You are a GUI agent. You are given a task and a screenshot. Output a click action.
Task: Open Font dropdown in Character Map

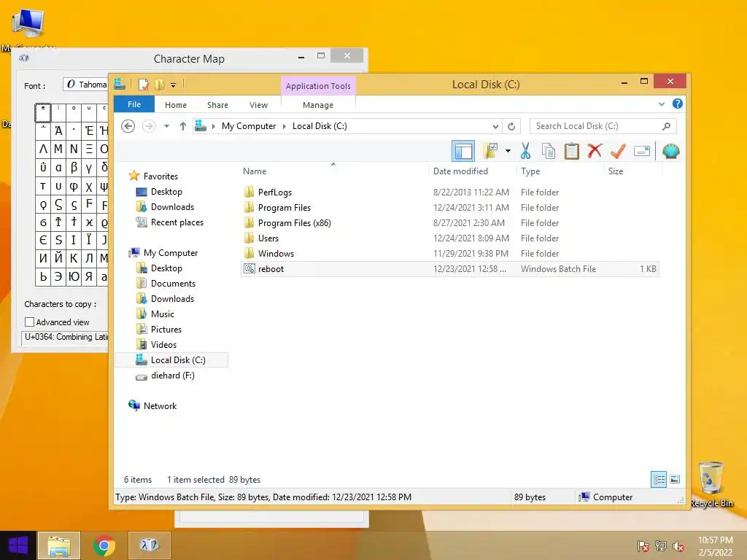tap(86, 85)
